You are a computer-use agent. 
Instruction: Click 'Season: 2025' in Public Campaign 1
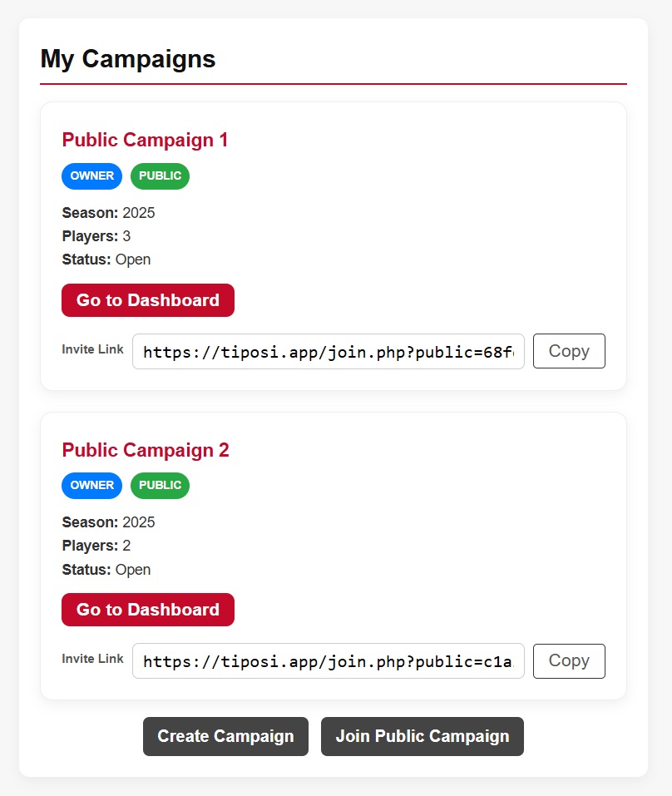(108, 213)
